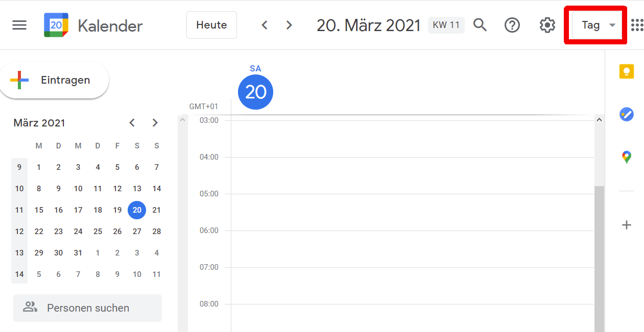Expand the Tag view dropdown
The image size is (644, 332).
[x=598, y=25]
